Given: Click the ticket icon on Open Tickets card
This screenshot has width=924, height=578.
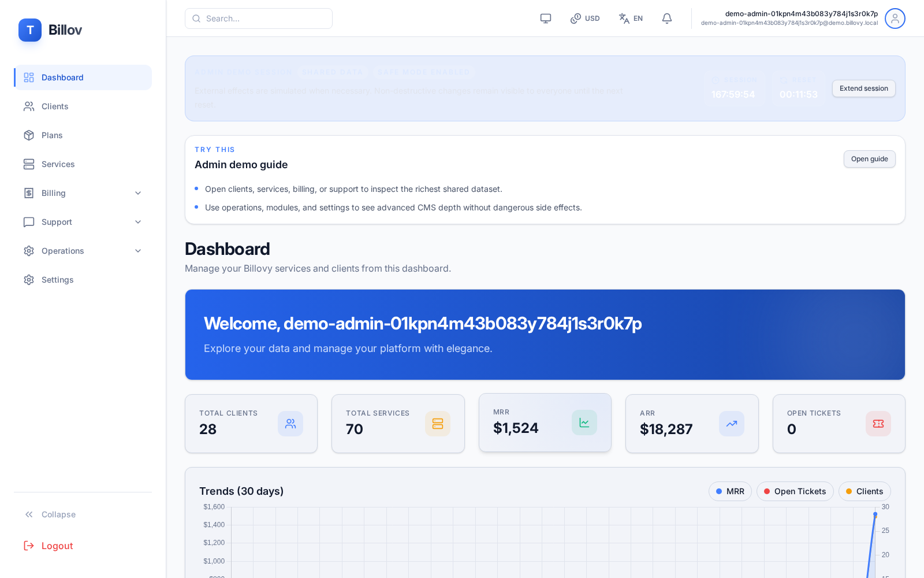Looking at the screenshot, I should 878,424.
